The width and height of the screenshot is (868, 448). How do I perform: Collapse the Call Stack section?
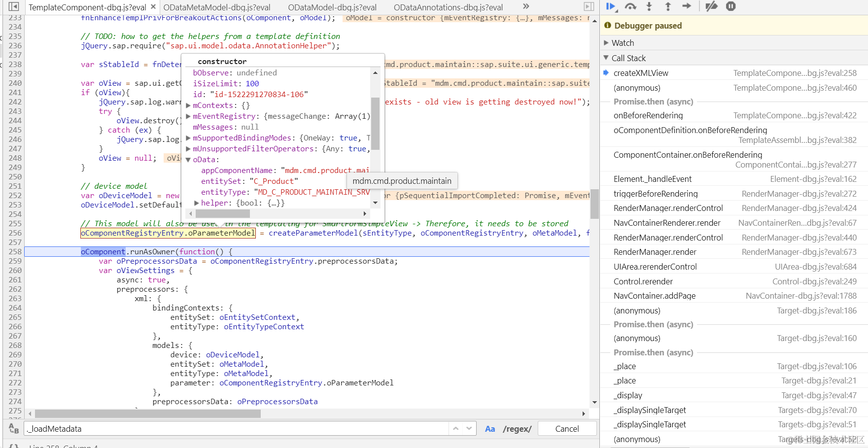click(x=606, y=58)
